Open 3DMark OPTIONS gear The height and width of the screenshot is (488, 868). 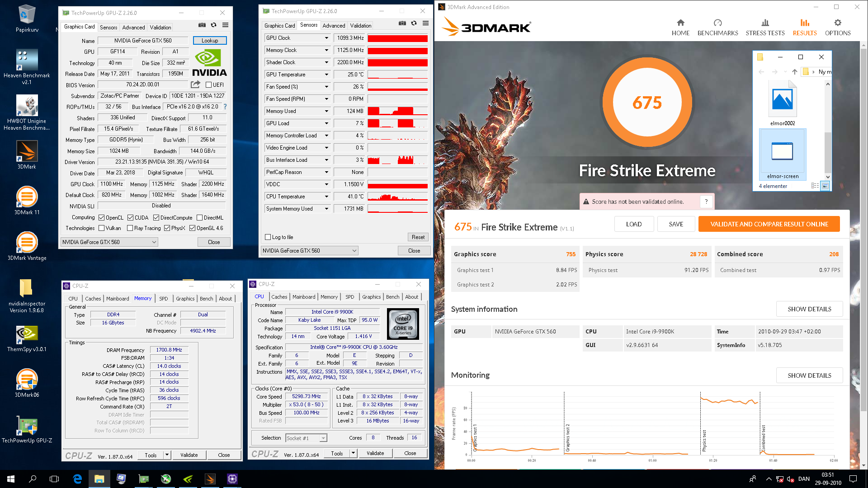pos(838,28)
